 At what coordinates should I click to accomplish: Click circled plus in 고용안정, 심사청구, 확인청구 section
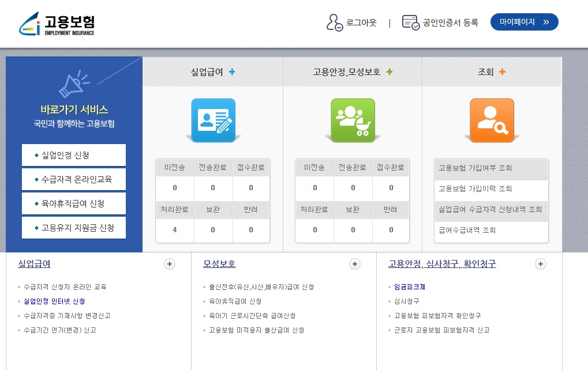pos(540,264)
